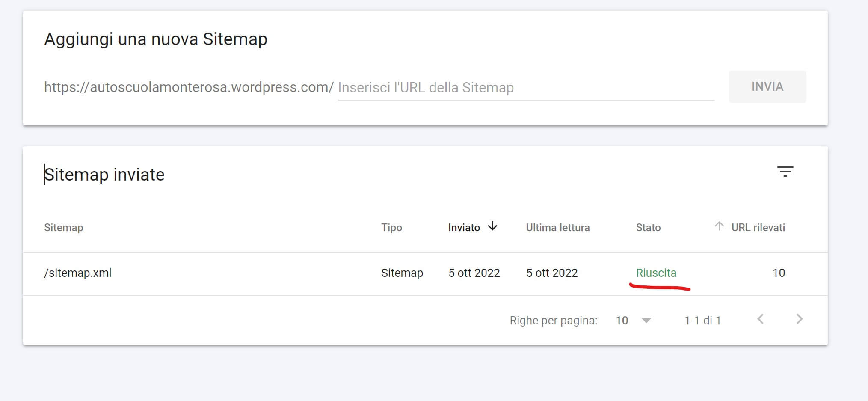
Task: Click the 1-1 di 1 pagination text
Action: click(x=702, y=321)
